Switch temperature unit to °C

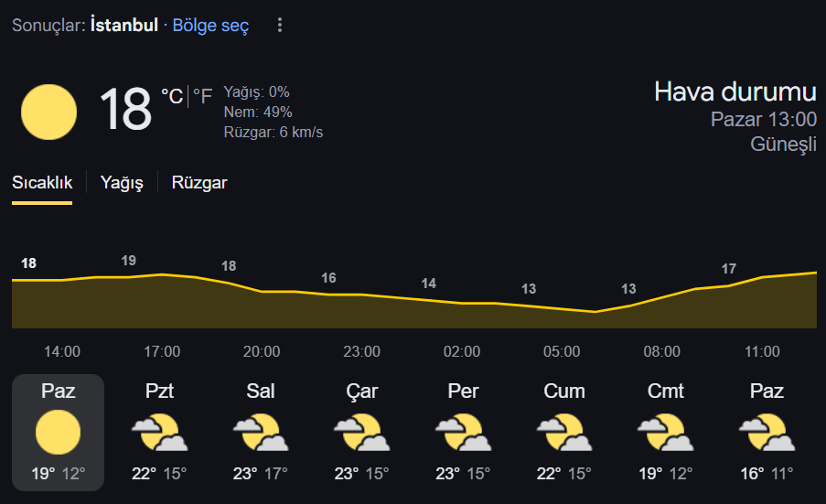pyautogui.click(x=172, y=96)
